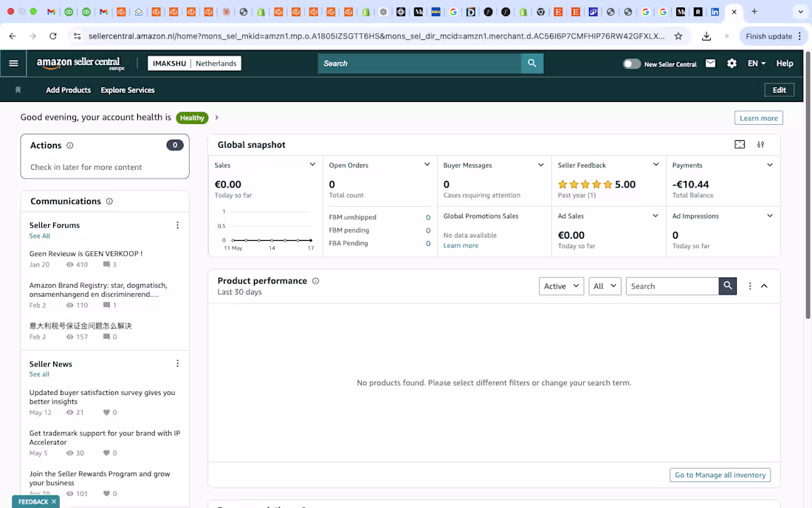The image size is (812, 508).
Task: Close the FEEDBACK tab with X
Action: pos(54,502)
